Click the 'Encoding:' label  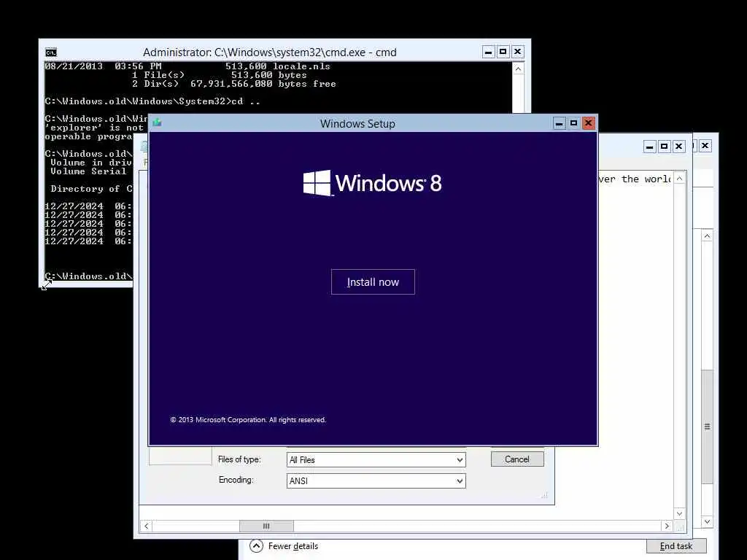point(236,480)
